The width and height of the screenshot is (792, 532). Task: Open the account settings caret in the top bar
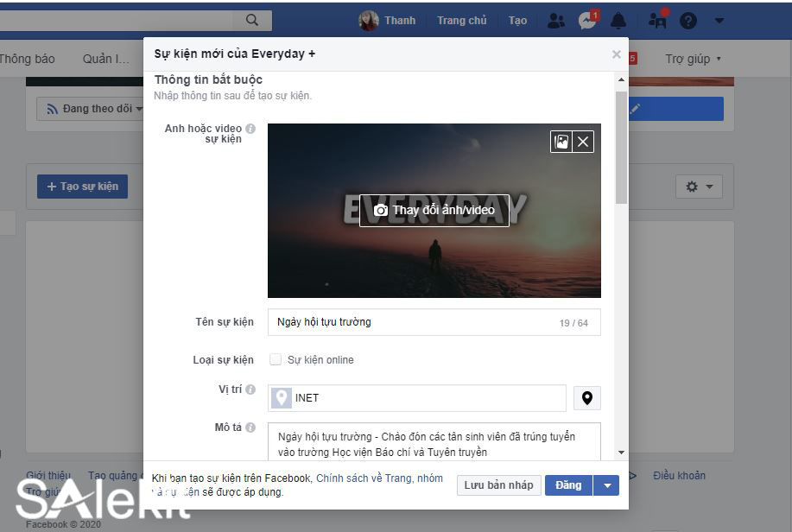[718, 20]
